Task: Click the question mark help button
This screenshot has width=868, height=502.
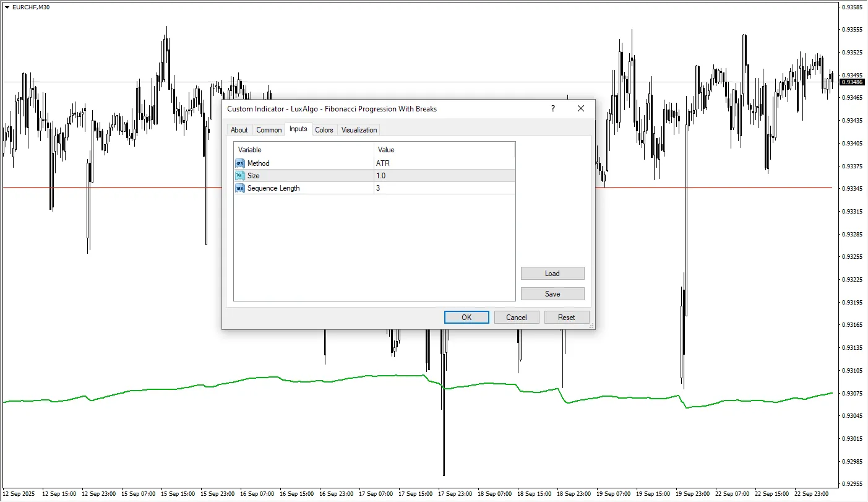Action: click(552, 109)
